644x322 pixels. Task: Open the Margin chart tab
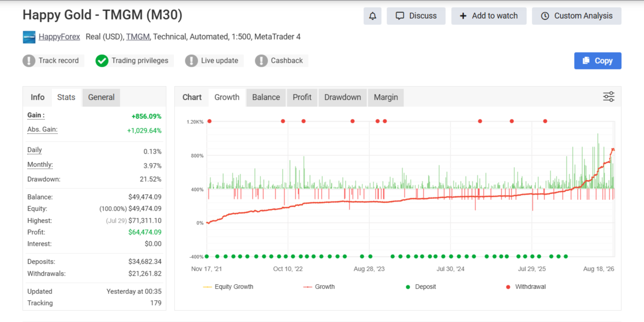click(x=386, y=97)
